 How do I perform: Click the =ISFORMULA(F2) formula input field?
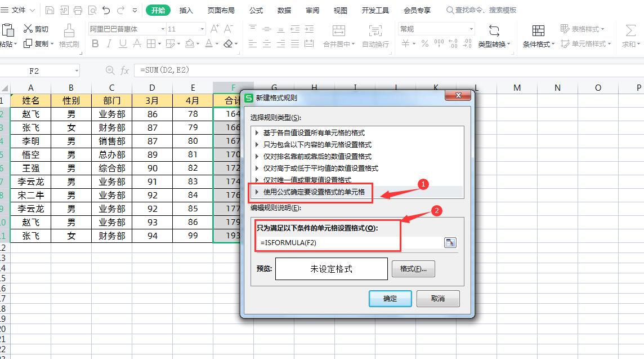click(x=349, y=243)
